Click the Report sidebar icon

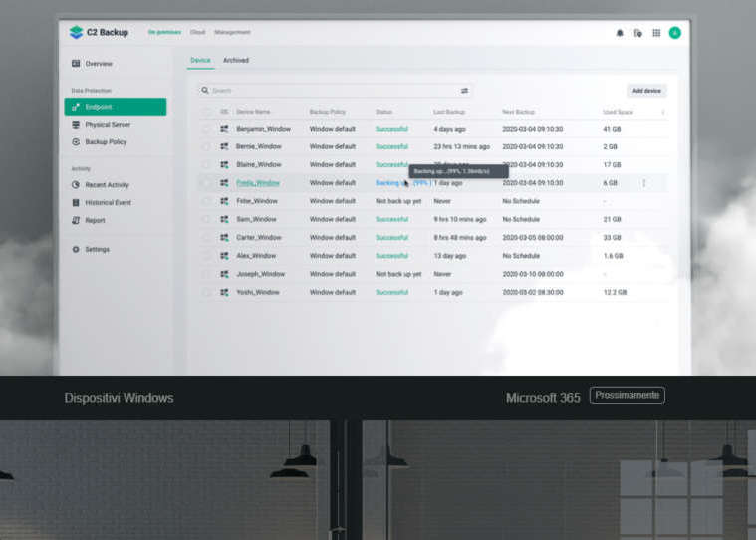tap(76, 221)
